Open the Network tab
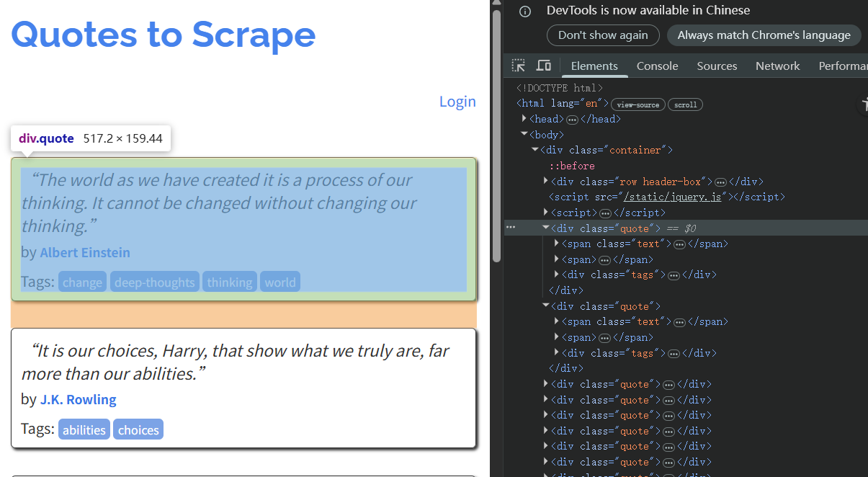The width and height of the screenshot is (868, 477). 777,66
